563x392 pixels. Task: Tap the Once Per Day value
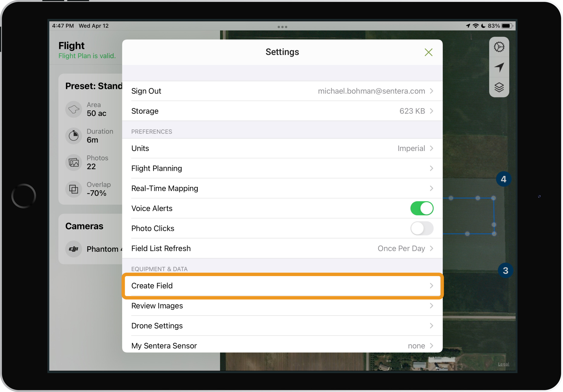(401, 248)
